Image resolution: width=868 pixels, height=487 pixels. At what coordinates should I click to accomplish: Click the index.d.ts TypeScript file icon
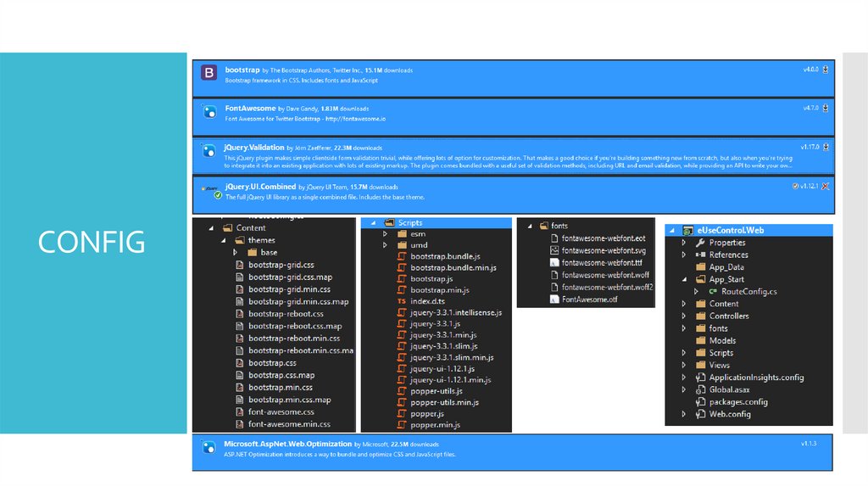(402, 301)
